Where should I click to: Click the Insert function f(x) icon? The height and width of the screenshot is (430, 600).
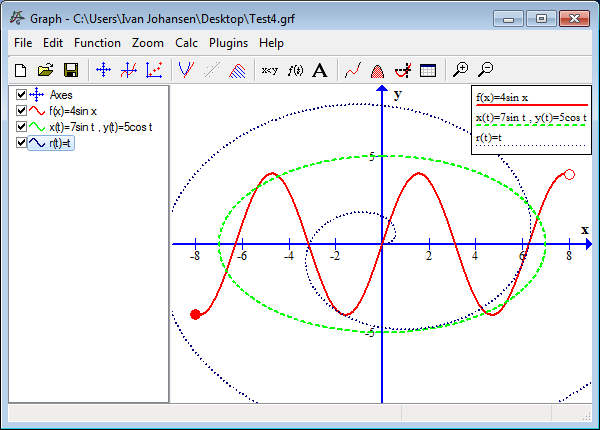click(x=295, y=70)
